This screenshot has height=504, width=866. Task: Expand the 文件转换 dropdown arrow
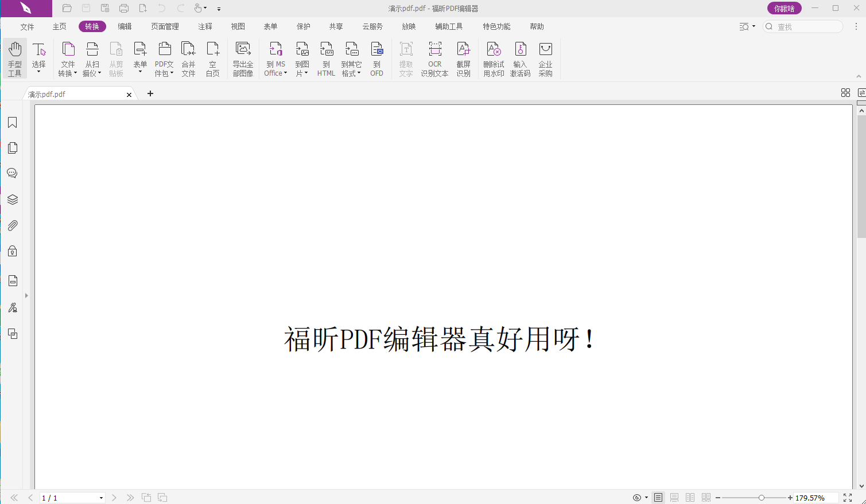click(75, 73)
